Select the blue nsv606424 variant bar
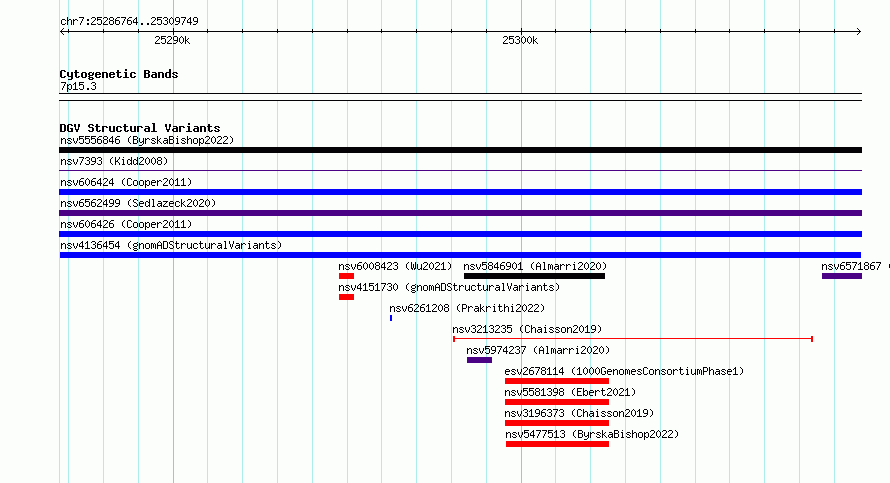The image size is (890, 483). (x=460, y=192)
